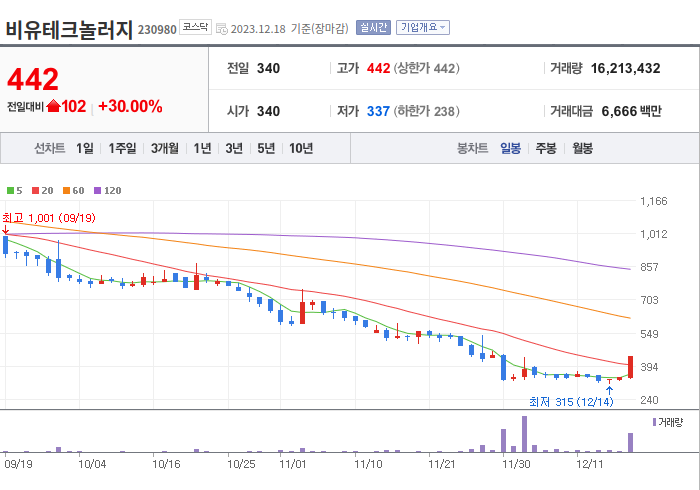The width and height of the screenshot is (700, 490).
Task: Select the 1주일 line chart tab
Action: 122,148
